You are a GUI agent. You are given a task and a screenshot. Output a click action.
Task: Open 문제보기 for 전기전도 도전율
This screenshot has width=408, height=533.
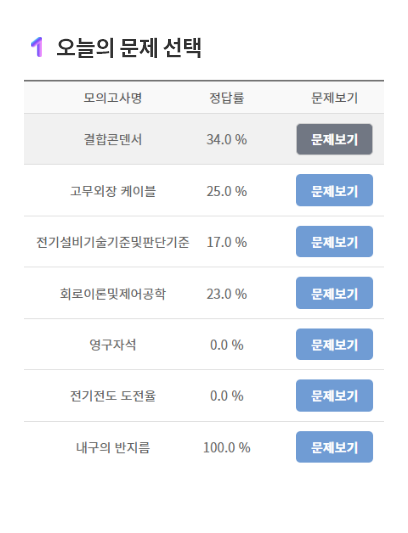pyautogui.click(x=334, y=396)
